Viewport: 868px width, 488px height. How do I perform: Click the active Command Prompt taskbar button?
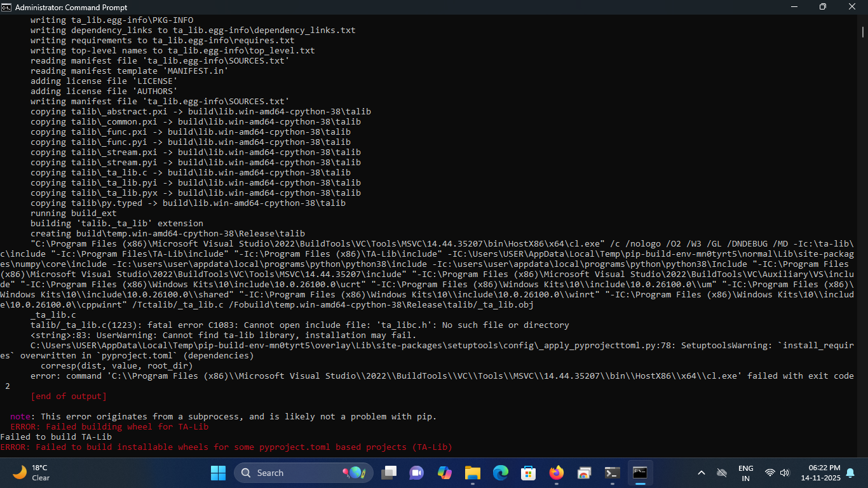point(640,473)
